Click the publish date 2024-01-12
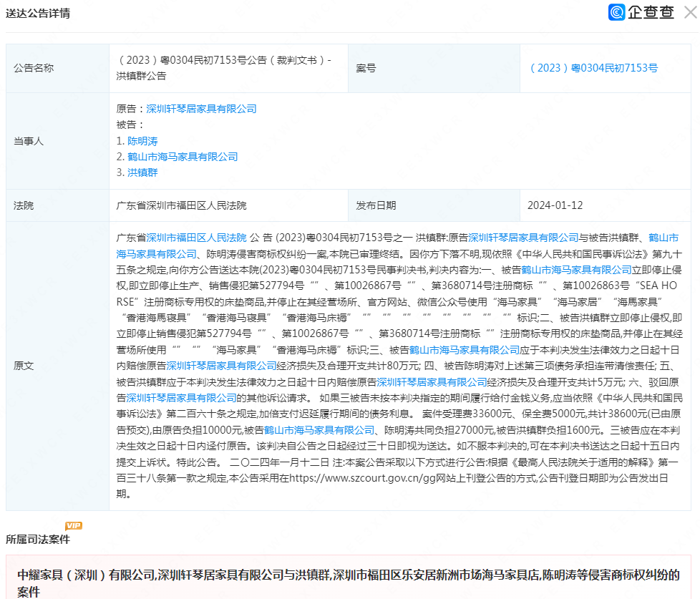700x599 pixels. pyautogui.click(x=555, y=205)
